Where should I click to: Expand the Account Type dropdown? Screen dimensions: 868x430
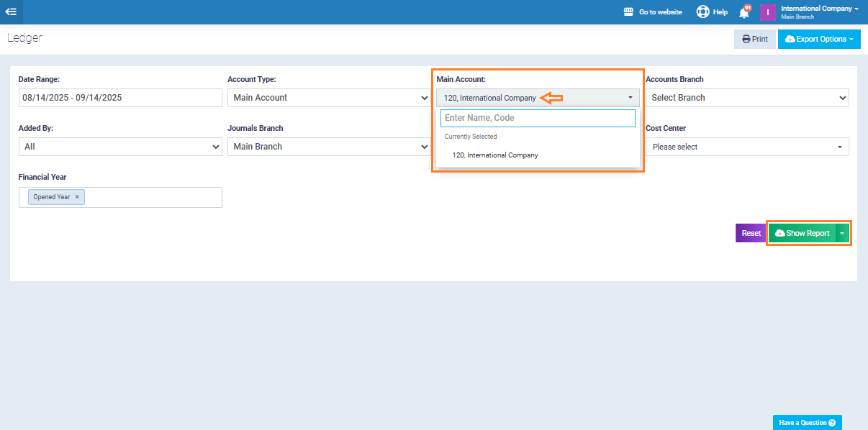coord(329,98)
